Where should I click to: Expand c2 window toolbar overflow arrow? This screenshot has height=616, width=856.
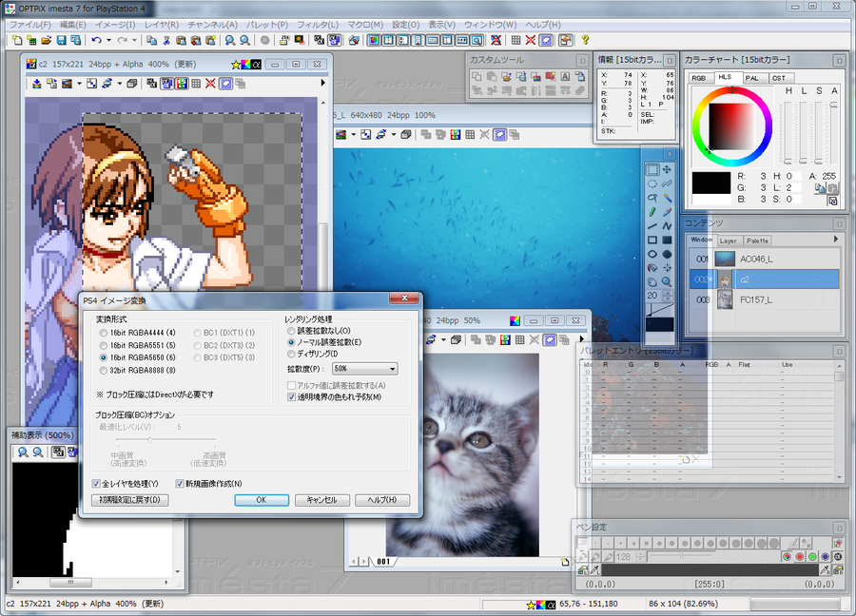click(x=322, y=83)
